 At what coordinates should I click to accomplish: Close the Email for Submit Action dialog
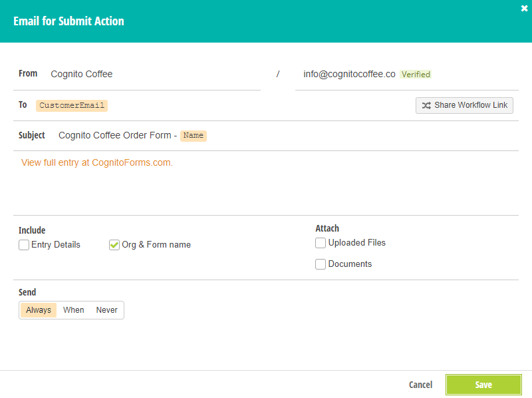click(524, 9)
